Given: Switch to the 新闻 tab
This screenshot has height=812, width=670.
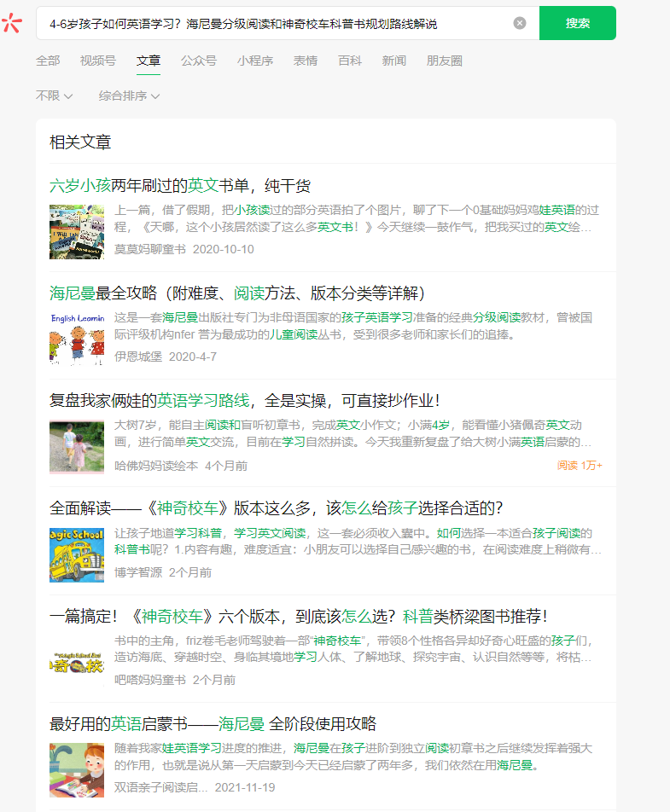Looking at the screenshot, I should [393, 61].
